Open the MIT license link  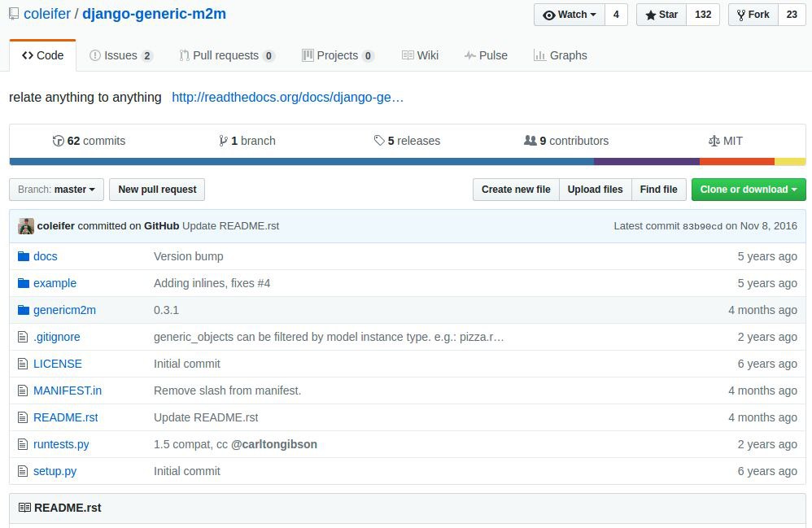[726, 141]
